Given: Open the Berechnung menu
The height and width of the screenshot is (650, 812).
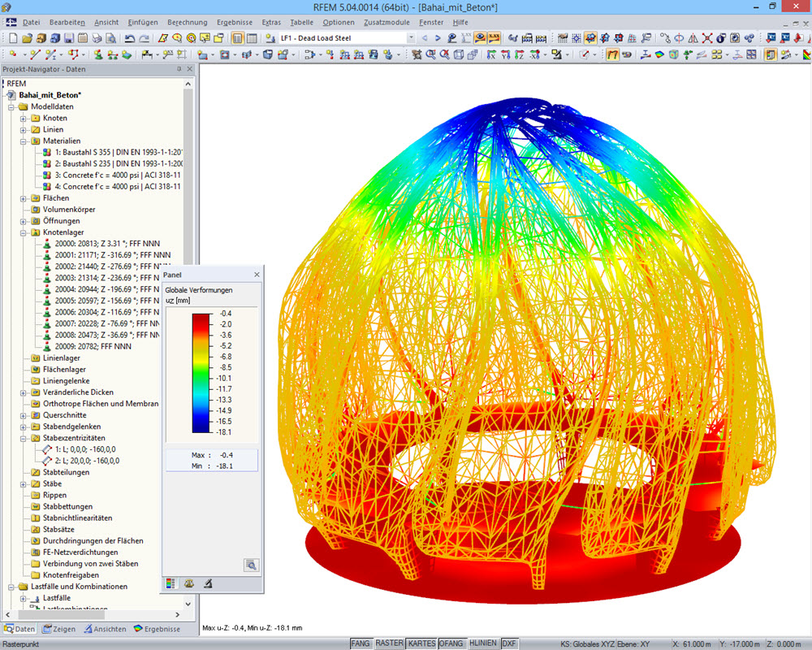Looking at the screenshot, I should (x=187, y=22).
